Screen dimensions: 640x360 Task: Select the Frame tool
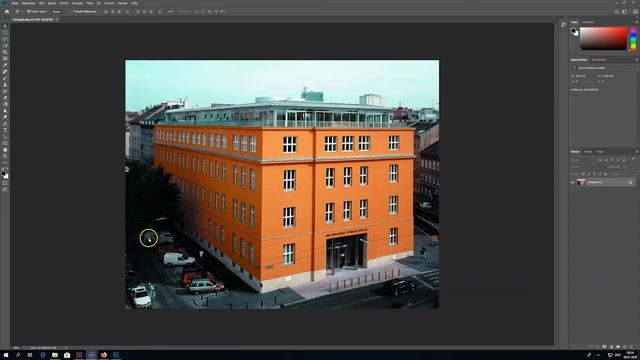click(x=5, y=59)
